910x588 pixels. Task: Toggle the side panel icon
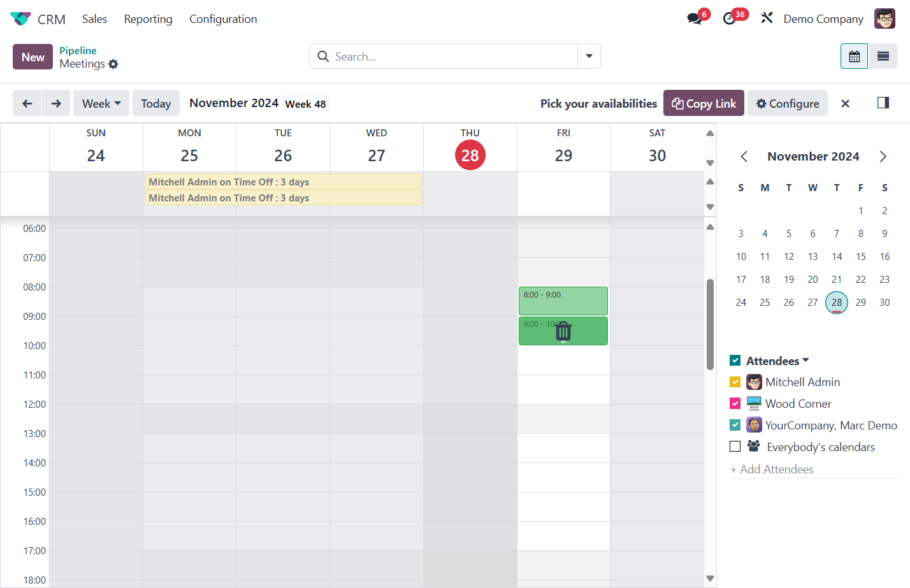coord(883,103)
